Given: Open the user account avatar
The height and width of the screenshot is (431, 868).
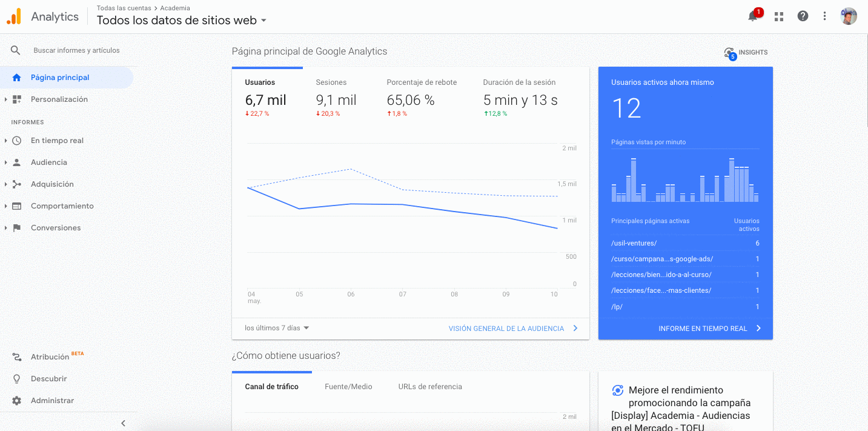Looking at the screenshot, I should coord(849,16).
